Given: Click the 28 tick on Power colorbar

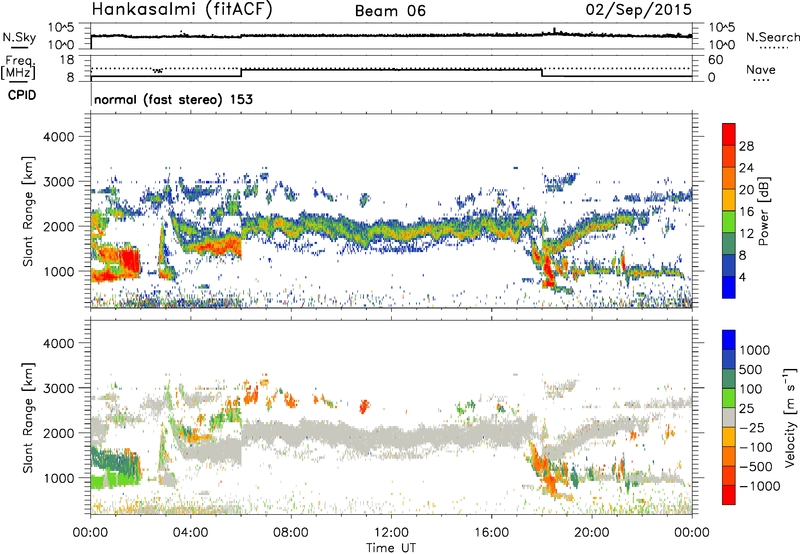Looking at the screenshot, I should click(746, 146).
